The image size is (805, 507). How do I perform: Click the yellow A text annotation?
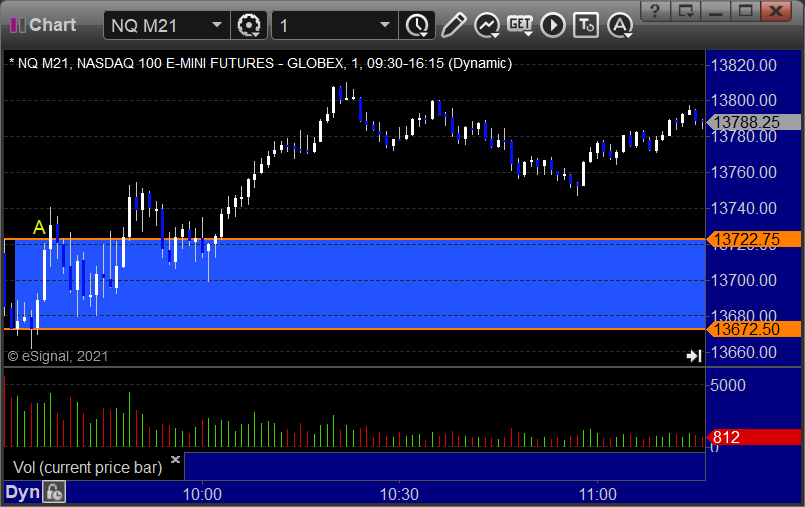[39, 227]
